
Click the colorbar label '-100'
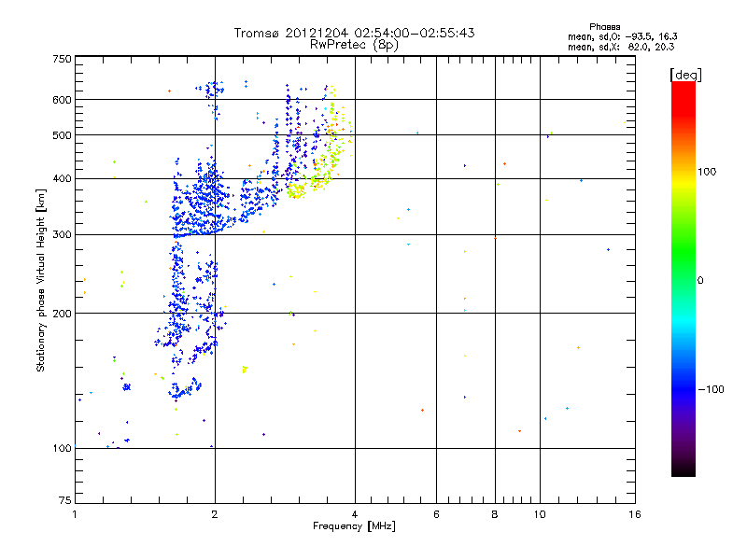(711, 389)
